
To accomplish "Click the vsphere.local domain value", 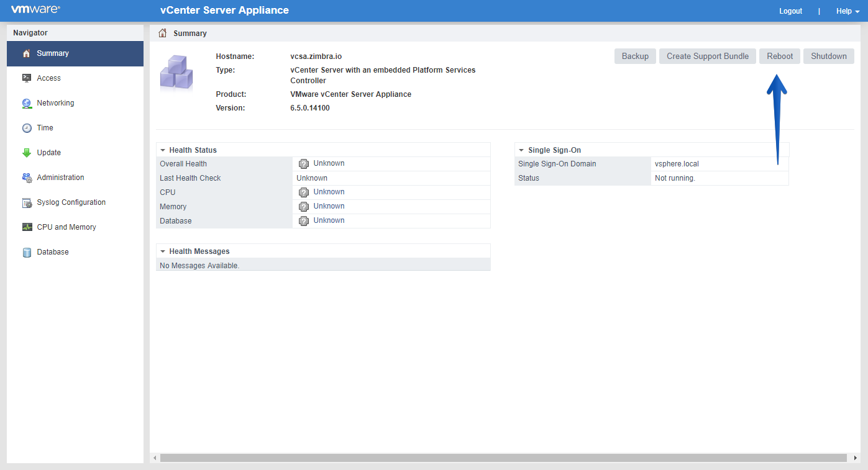I will tap(677, 164).
